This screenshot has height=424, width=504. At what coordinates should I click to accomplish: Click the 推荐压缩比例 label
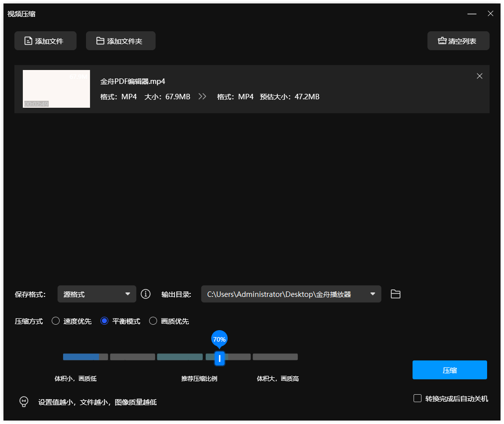pos(199,379)
